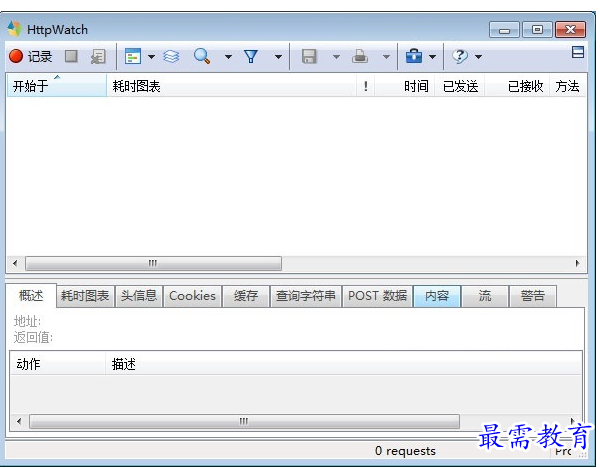Click the grey Stop recording icon
The height and width of the screenshot is (468, 600).
pos(71,57)
